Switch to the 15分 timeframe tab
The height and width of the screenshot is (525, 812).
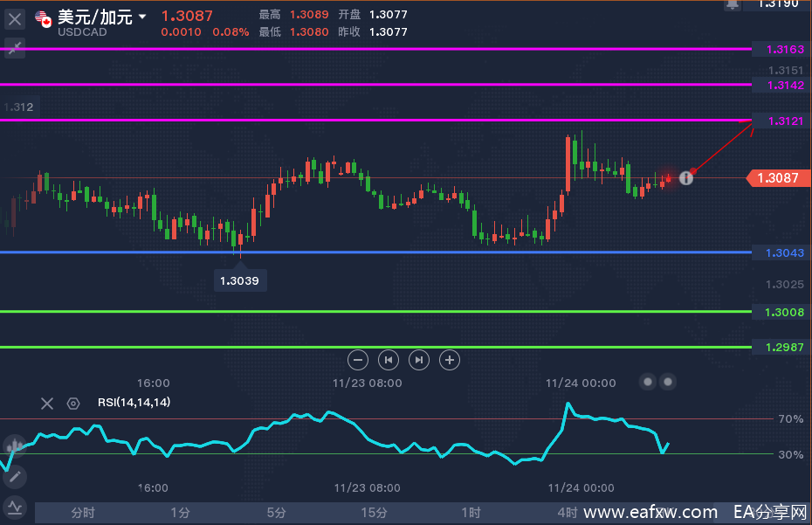[374, 513]
